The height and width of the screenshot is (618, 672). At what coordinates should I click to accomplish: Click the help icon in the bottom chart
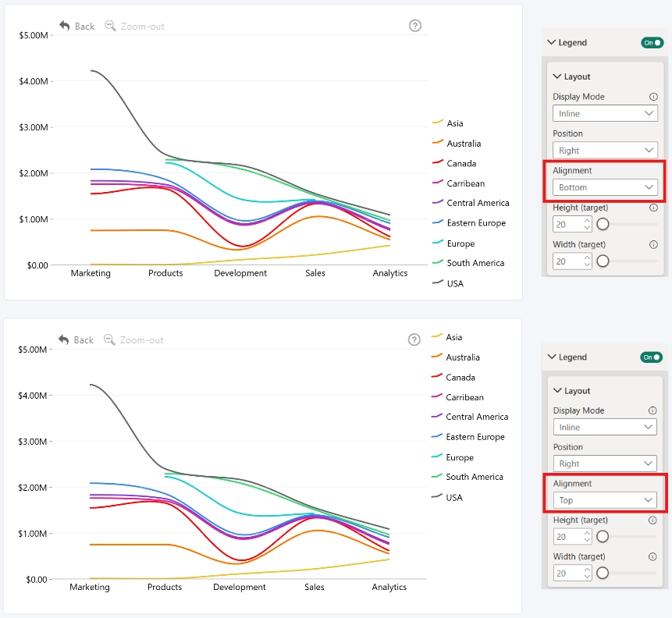pyautogui.click(x=414, y=340)
